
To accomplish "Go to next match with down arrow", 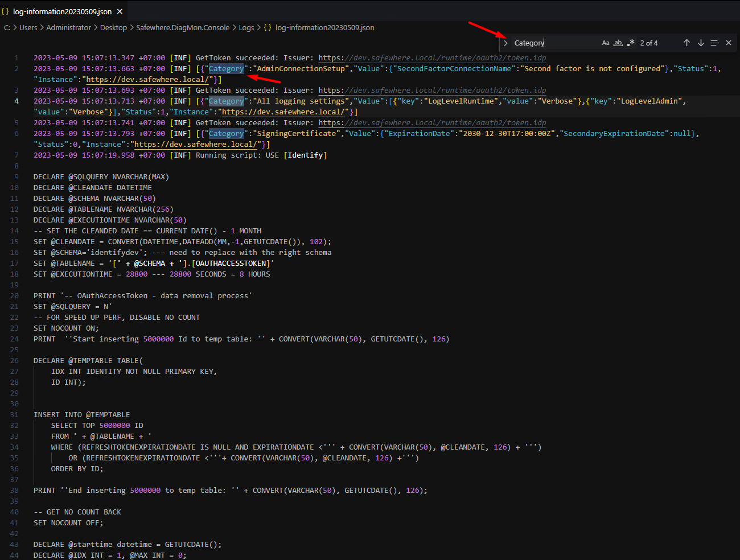I will tap(701, 43).
